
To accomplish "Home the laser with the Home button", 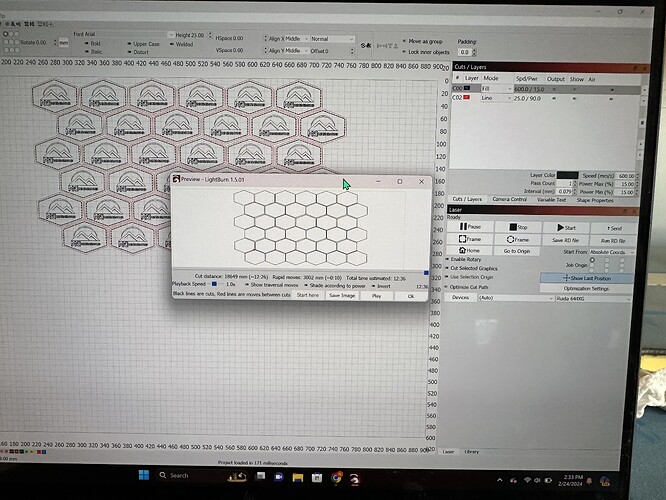I will [469, 251].
